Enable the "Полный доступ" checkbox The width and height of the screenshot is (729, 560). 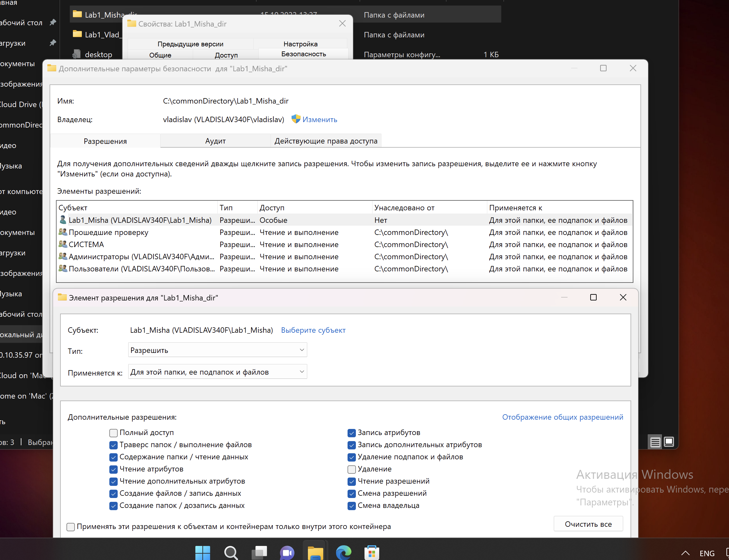coord(114,433)
